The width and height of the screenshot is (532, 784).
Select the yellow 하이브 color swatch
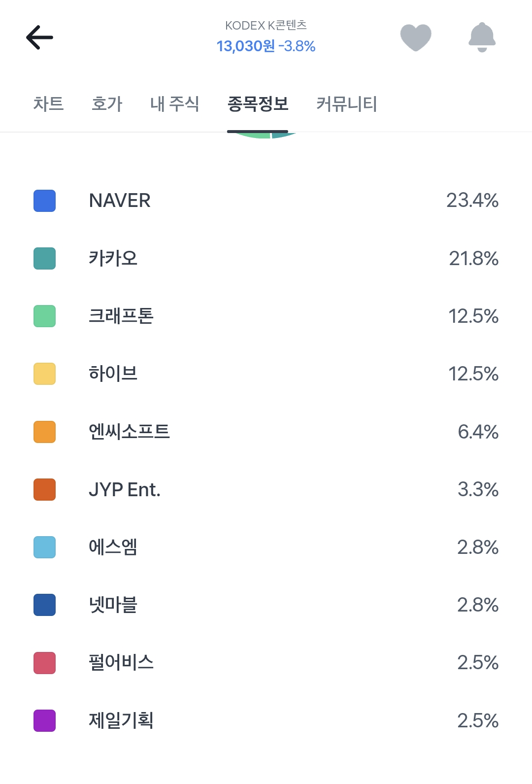(x=44, y=374)
